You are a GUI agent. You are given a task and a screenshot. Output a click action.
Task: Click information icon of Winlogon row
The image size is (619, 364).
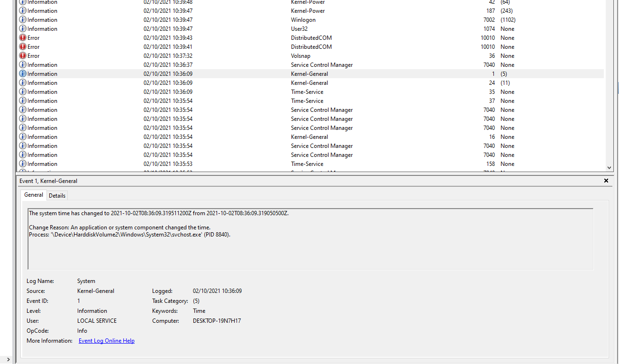click(22, 20)
